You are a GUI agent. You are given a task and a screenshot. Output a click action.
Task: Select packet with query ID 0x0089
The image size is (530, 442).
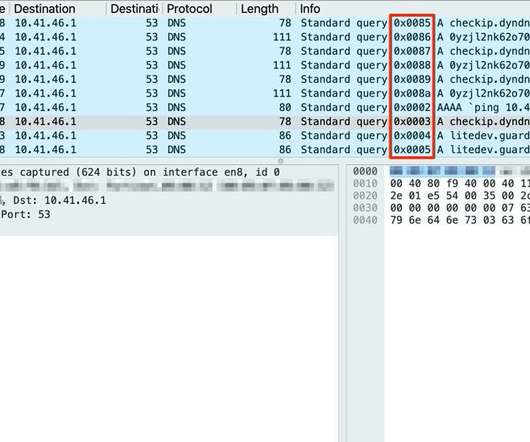pos(265,79)
